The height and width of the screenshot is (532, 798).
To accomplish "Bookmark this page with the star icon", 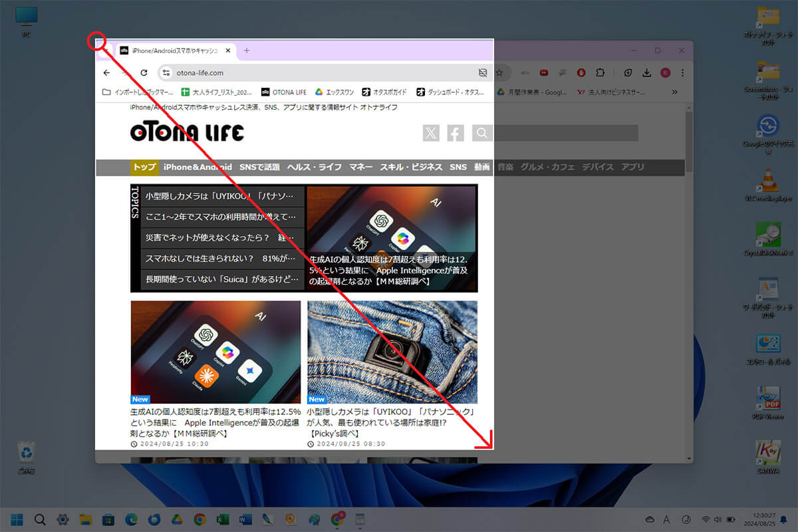I will click(x=499, y=72).
